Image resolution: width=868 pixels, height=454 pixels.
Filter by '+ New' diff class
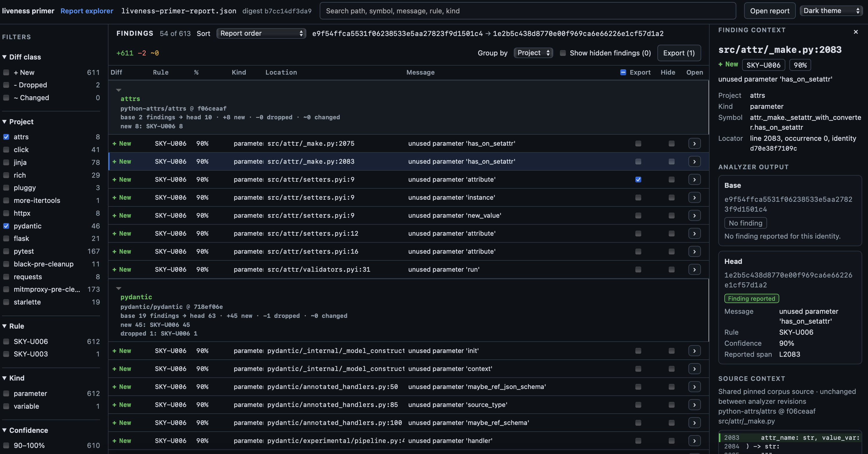[6, 73]
